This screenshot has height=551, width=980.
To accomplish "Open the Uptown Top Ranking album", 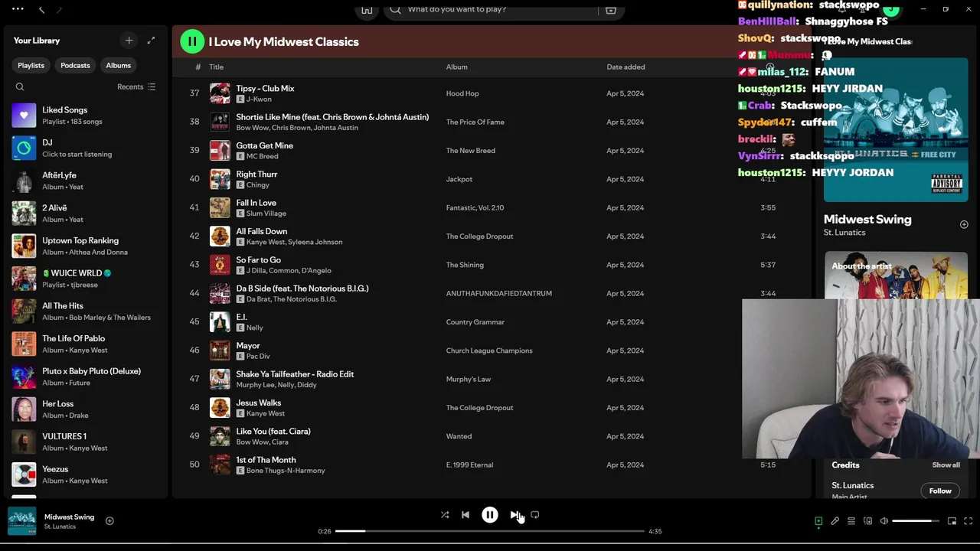I will (84, 246).
